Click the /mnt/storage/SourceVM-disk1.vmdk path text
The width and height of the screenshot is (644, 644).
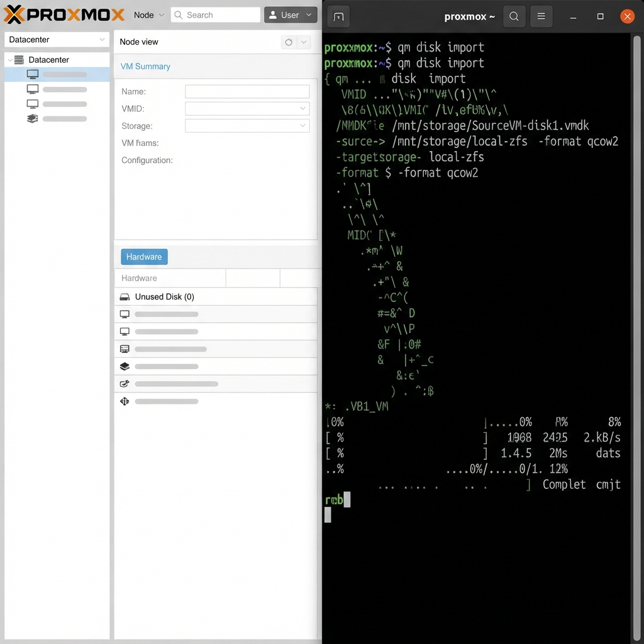[x=491, y=125]
